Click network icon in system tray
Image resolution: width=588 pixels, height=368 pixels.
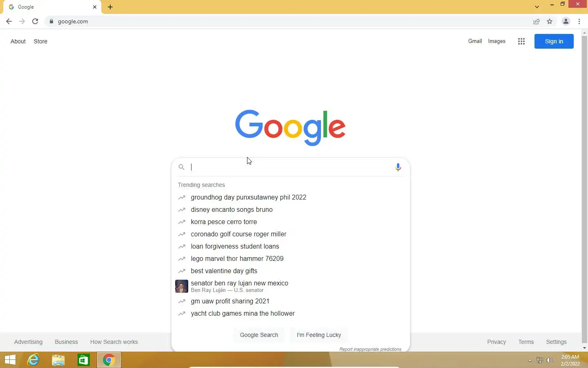(x=540, y=360)
